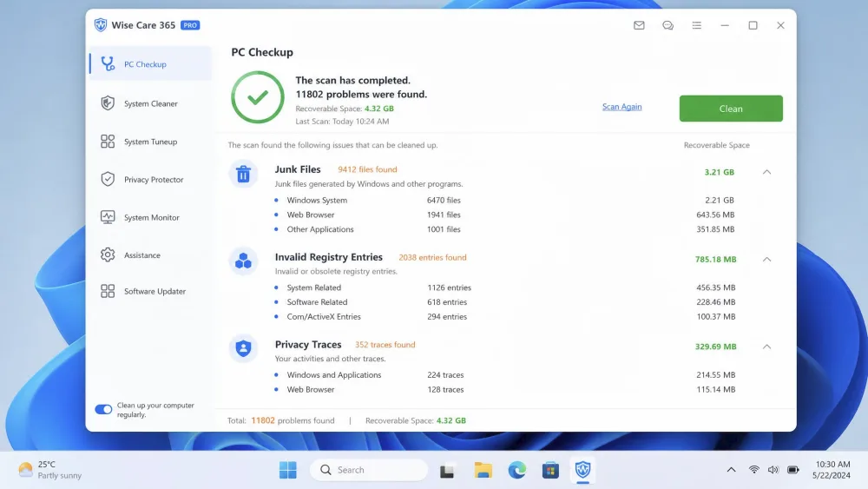
Task: Select the Other Applications 1001 files row
Action: click(x=505, y=228)
